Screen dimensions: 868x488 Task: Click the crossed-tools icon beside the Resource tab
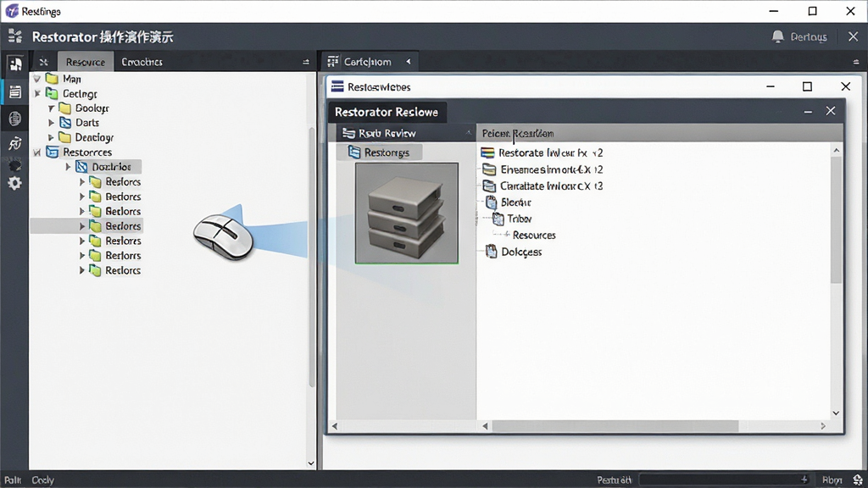(x=44, y=62)
